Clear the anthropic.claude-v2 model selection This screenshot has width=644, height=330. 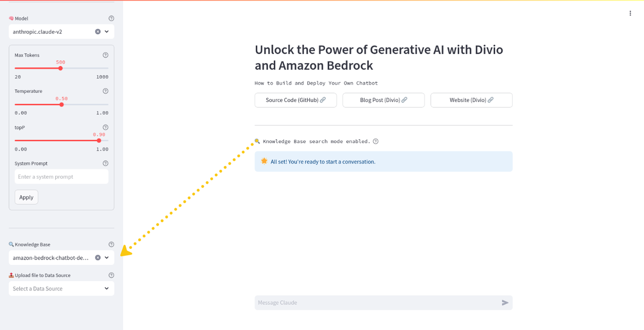point(98,32)
